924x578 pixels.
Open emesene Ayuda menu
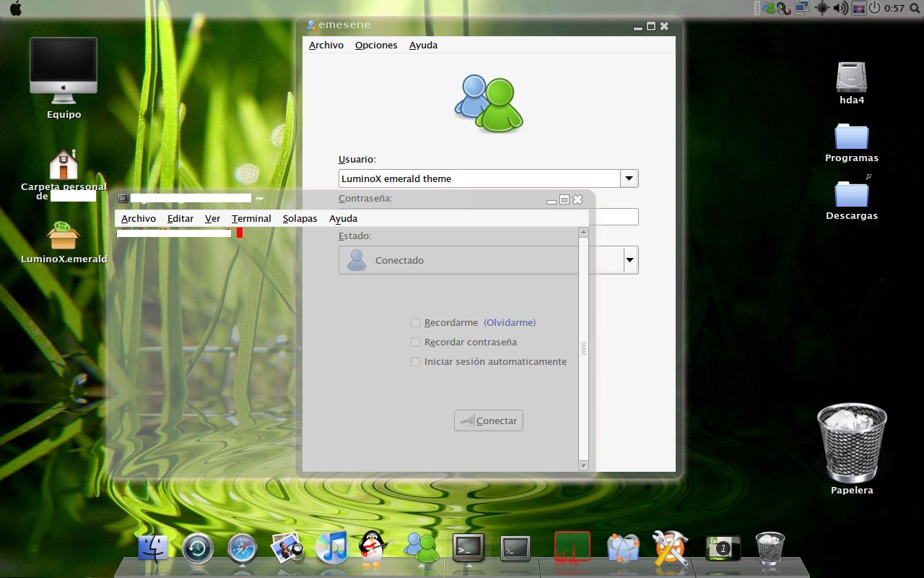coord(423,45)
